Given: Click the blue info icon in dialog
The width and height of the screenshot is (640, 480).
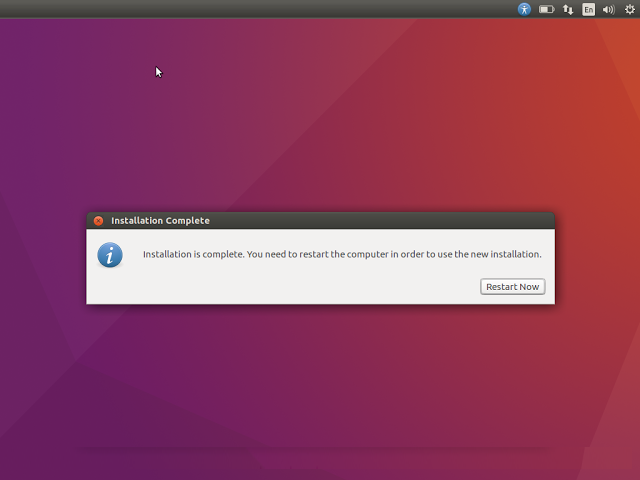Looking at the screenshot, I should pos(110,255).
